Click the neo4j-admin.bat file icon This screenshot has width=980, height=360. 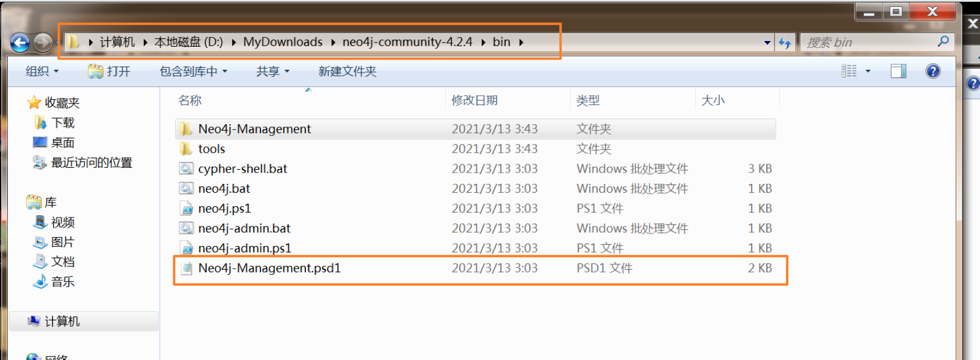coord(186,228)
